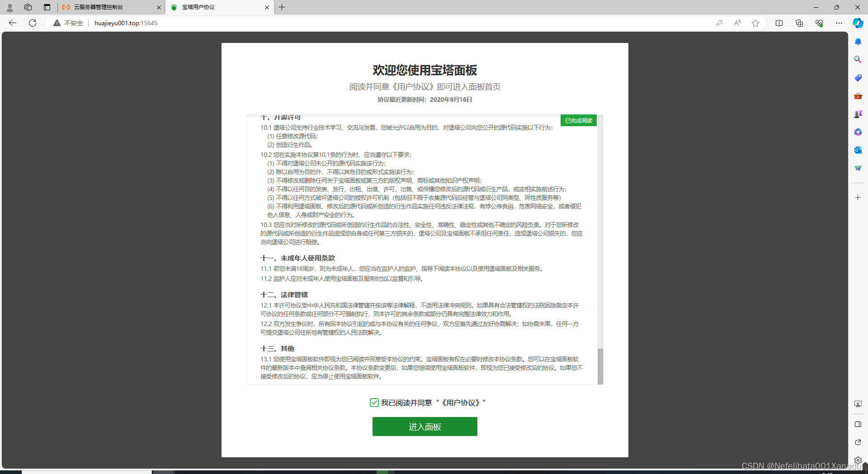Close the 宝塔用户协议 tab
Screen dimensions: 868x474
pyautogui.click(x=267, y=7)
